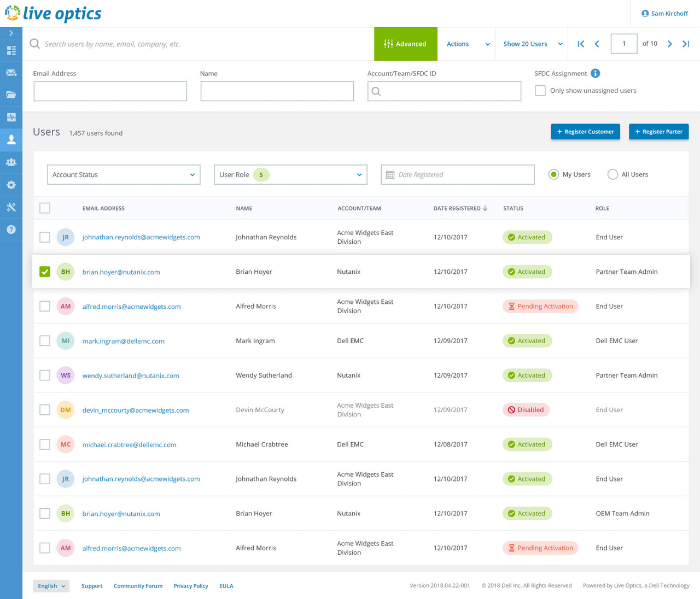Click the search magnifier icon in top bar
This screenshot has width=700, height=599.
click(x=34, y=44)
